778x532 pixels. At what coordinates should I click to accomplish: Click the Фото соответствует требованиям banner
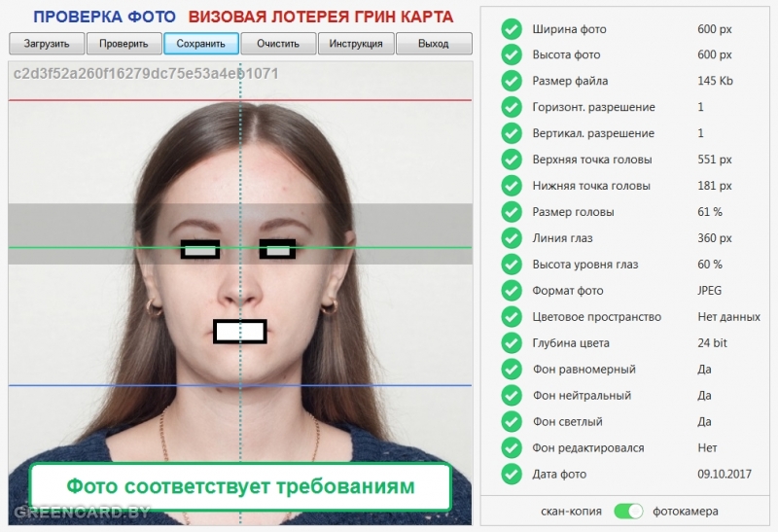[x=240, y=486]
